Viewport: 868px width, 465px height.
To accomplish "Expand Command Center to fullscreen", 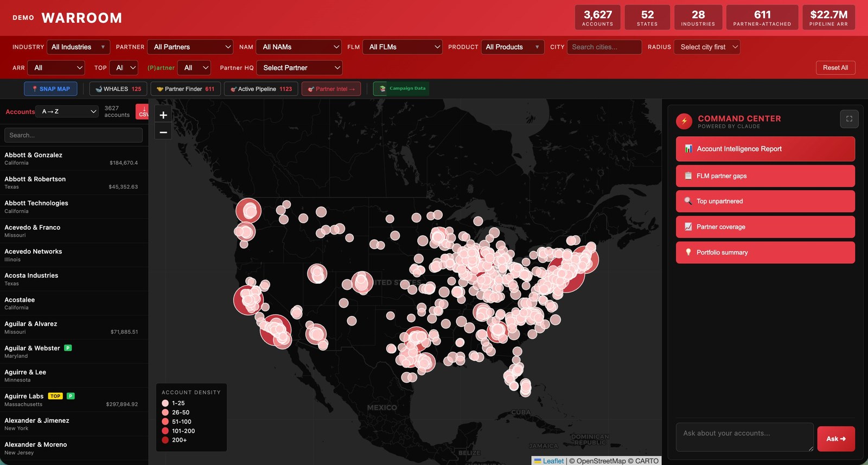I will pyautogui.click(x=849, y=119).
